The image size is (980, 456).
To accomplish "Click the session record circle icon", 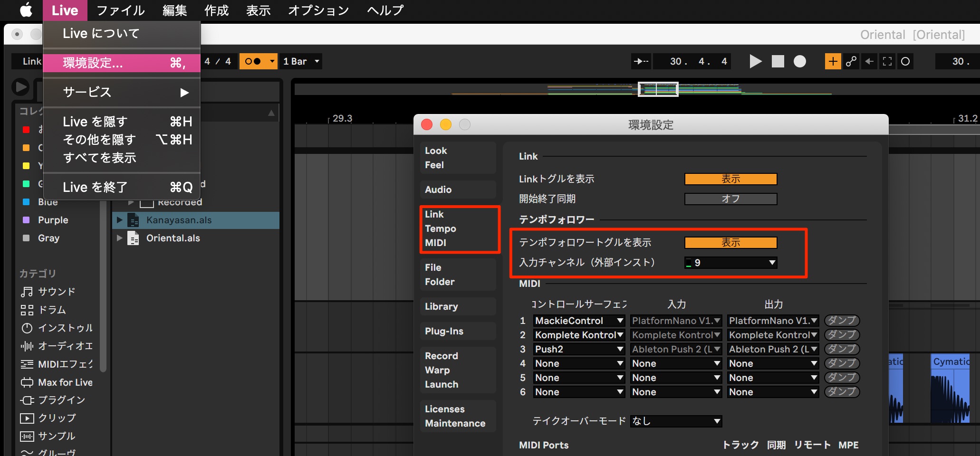I will click(905, 61).
